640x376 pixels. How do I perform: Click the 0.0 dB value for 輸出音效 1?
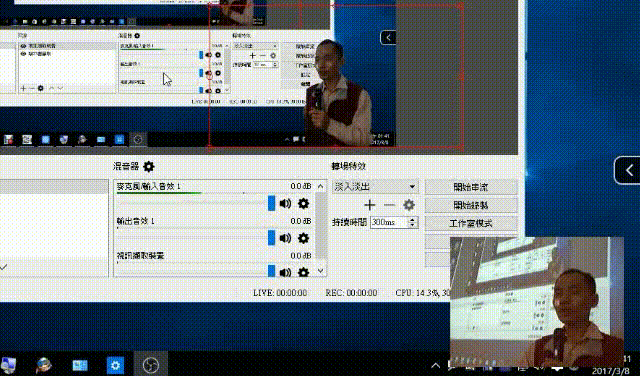pyautogui.click(x=301, y=221)
